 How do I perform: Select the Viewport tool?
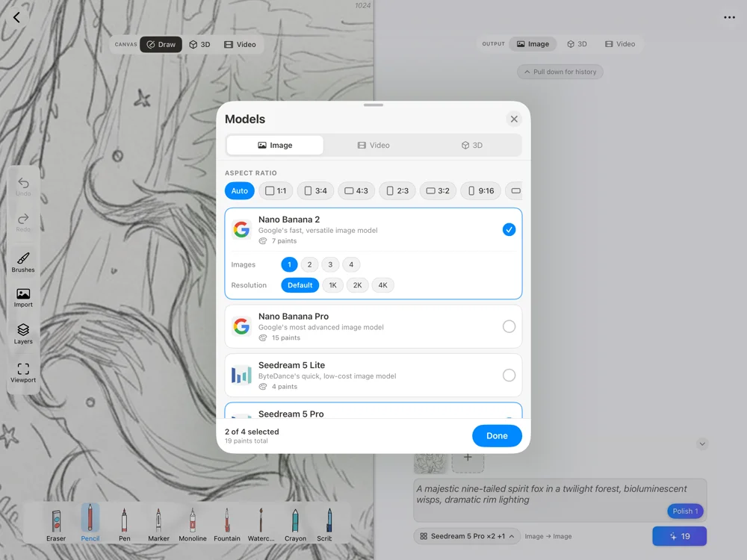pyautogui.click(x=23, y=373)
